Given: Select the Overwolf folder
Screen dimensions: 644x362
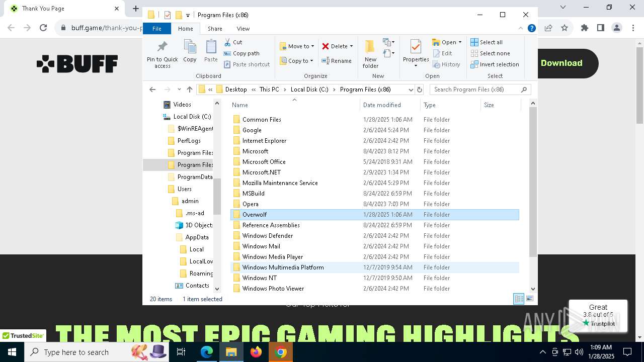Looking at the screenshot, I should (375, 215).
